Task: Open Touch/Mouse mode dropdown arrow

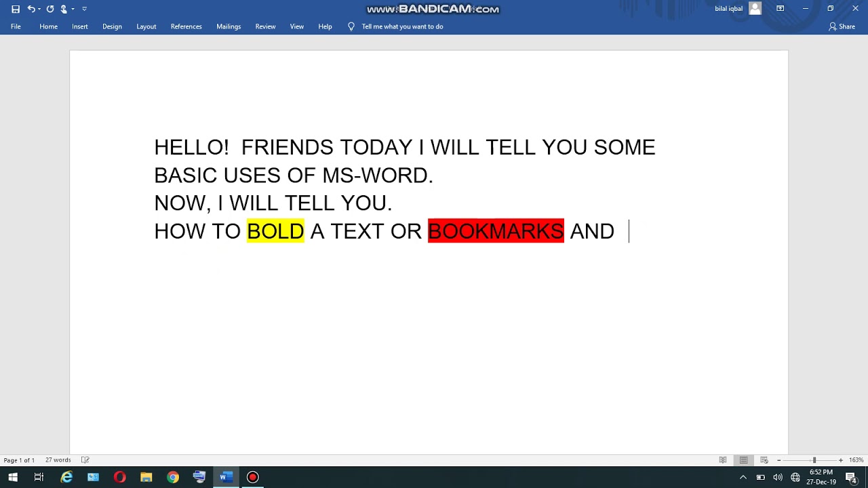Action: (x=73, y=9)
